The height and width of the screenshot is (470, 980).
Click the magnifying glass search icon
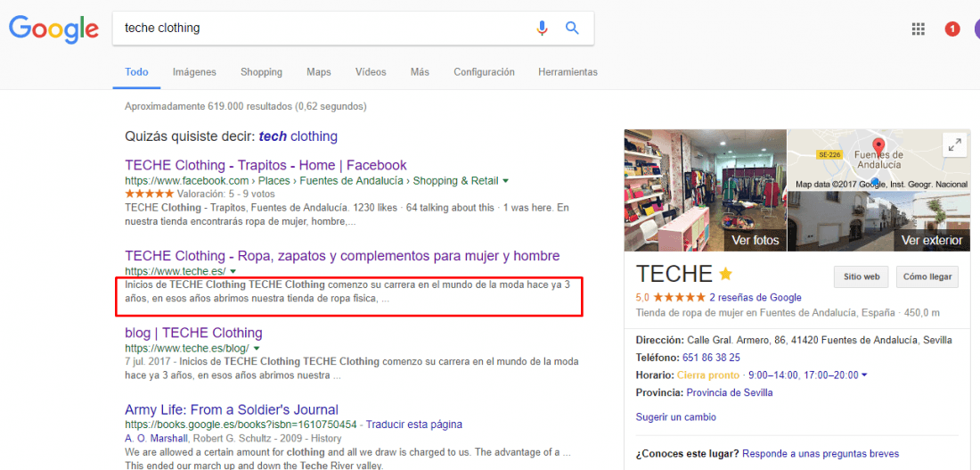[572, 29]
